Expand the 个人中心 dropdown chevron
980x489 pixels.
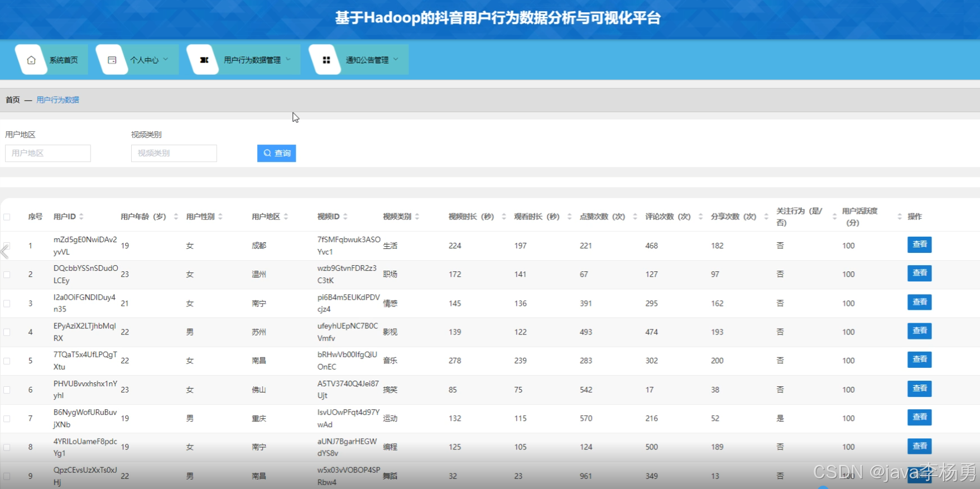pyautogui.click(x=166, y=59)
